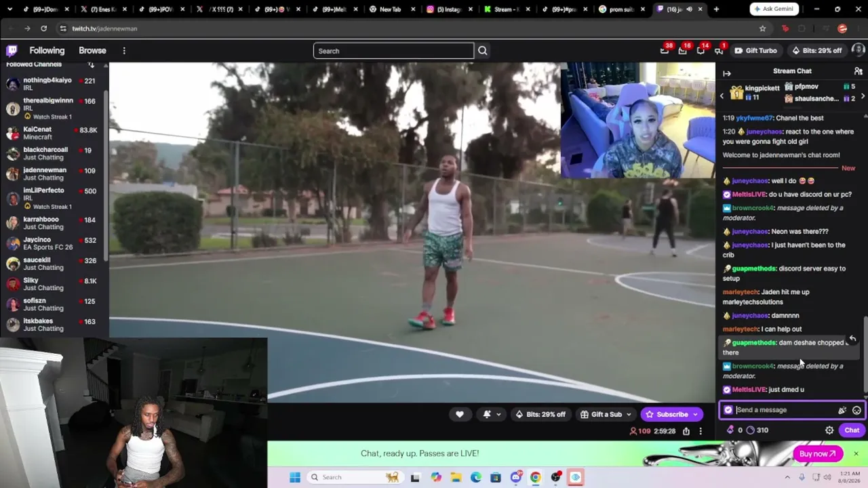This screenshot has width=868, height=488.
Task: Click the Buy now banner button
Action: tap(818, 454)
